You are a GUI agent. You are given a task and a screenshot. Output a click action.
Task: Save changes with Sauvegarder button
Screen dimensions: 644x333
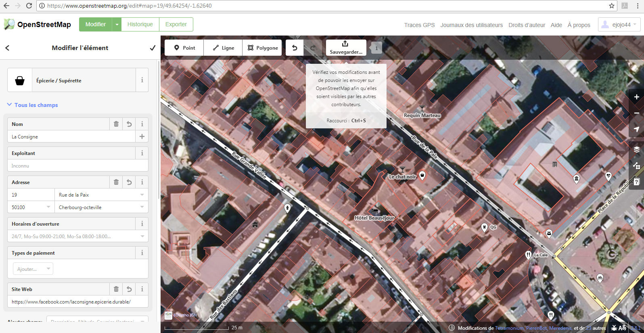click(x=346, y=48)
